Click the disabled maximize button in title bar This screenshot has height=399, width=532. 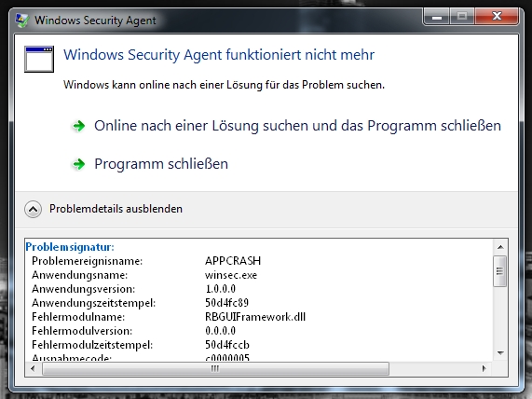(462, 17)
